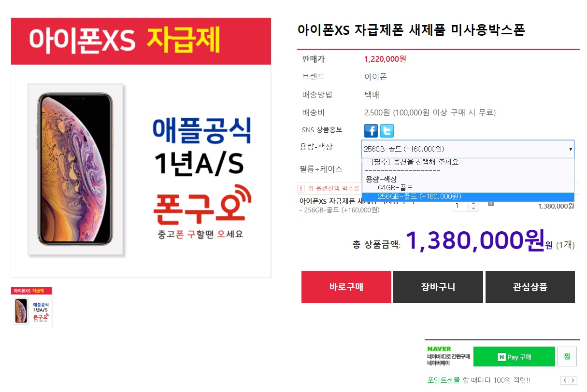Remove selected 256GB option with x icon
This screenshot has height=392, width=587.
491,203
